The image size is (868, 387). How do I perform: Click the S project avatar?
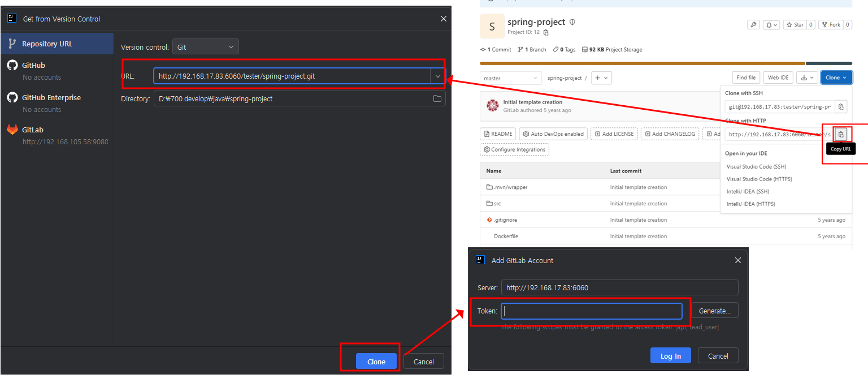[x=492, y=27]
